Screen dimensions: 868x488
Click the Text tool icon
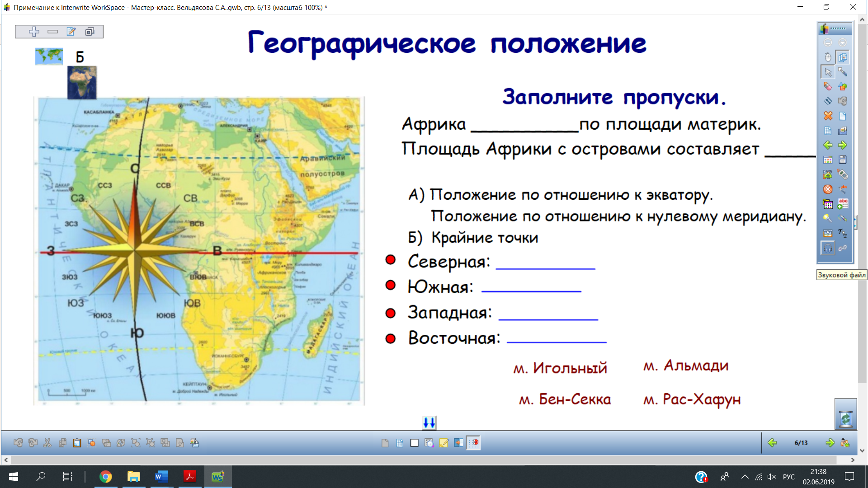click(842, 233)
